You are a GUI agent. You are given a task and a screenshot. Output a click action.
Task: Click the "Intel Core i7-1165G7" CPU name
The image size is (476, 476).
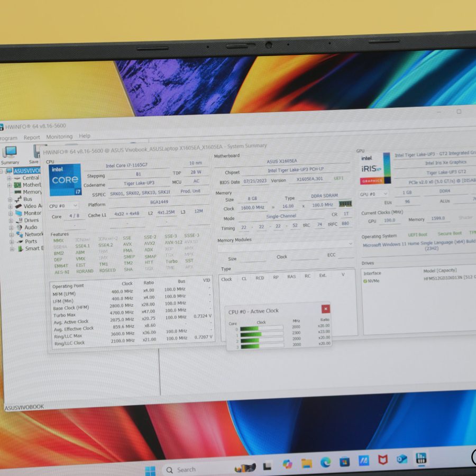[x=126, y=165]
